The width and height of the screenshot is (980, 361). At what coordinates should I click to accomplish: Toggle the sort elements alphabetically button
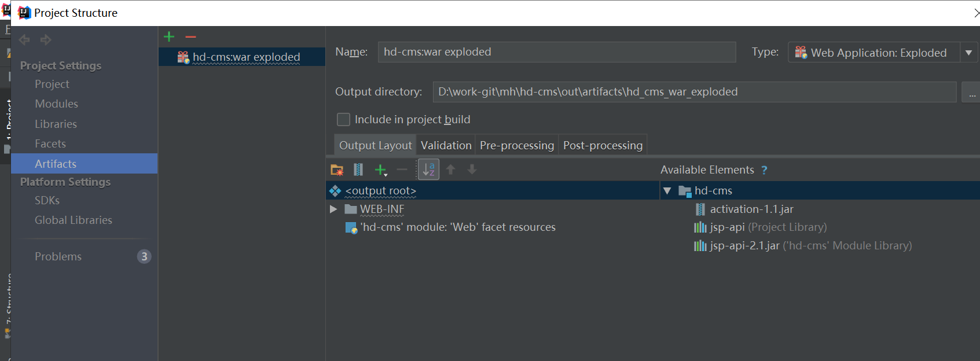point(428,170)
